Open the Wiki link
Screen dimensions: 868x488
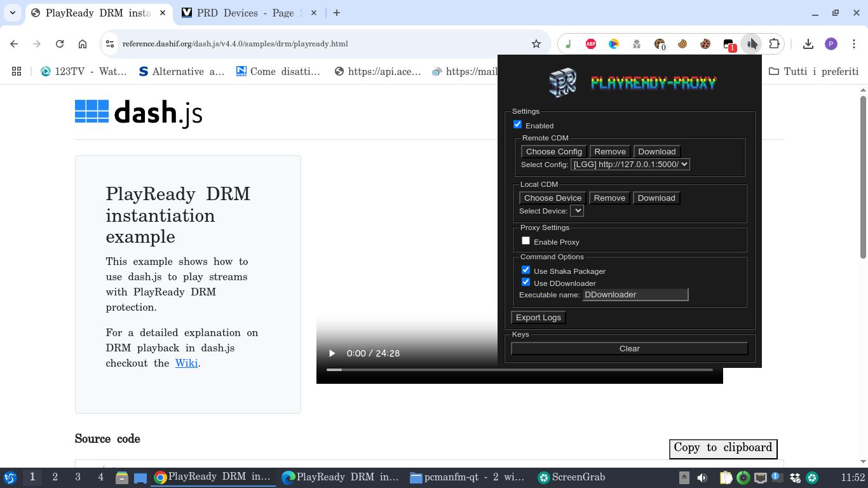pos(186,363)
